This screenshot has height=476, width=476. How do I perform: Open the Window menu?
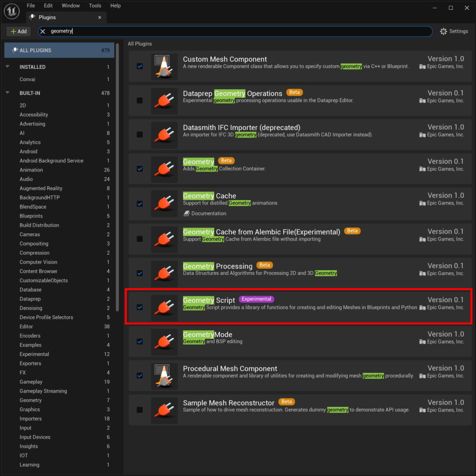point(71,6)
